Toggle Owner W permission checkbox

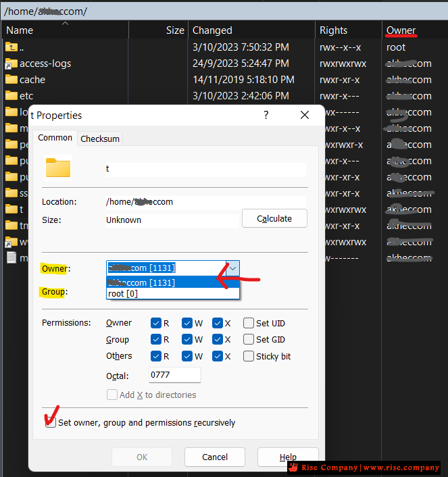point(187,323)
